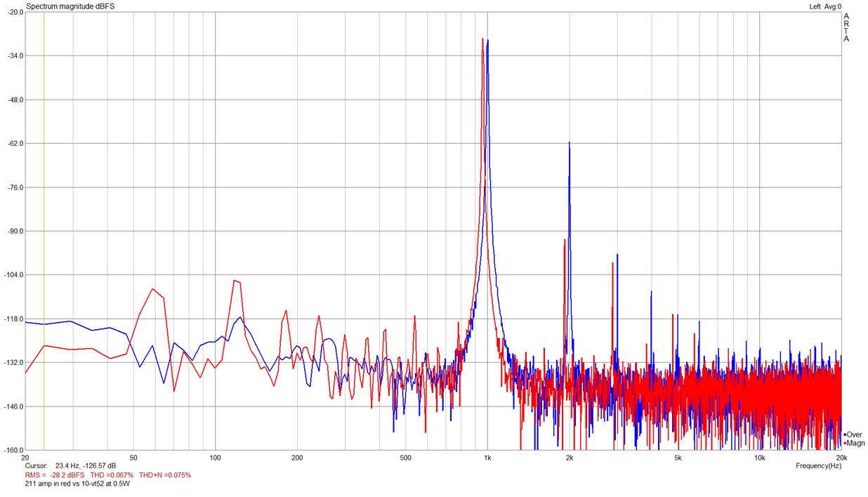Click the 1k frequency axis label
Image resolution: width=868 pixels, height=497 pixels.
coord(487,457)
